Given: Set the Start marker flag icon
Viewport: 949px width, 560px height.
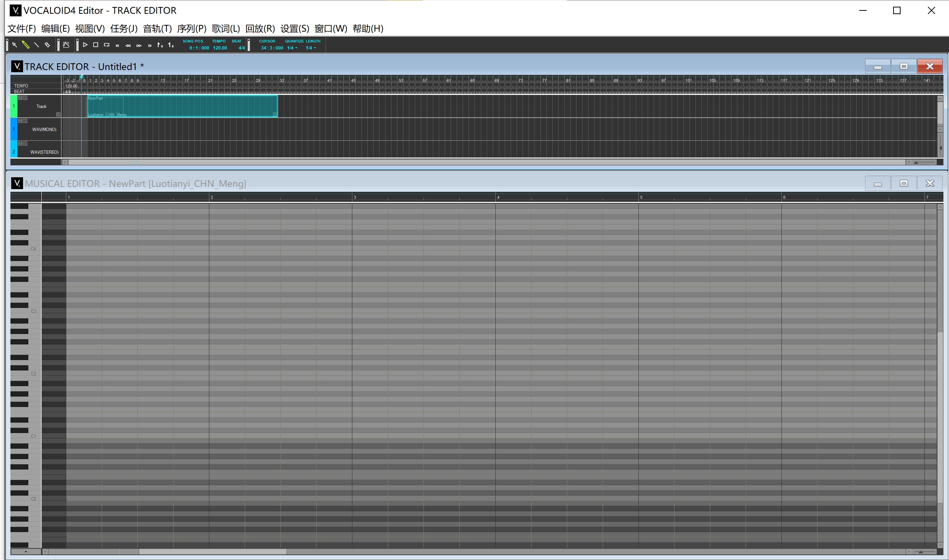Looking at the screenshot, I should point(160,45).
